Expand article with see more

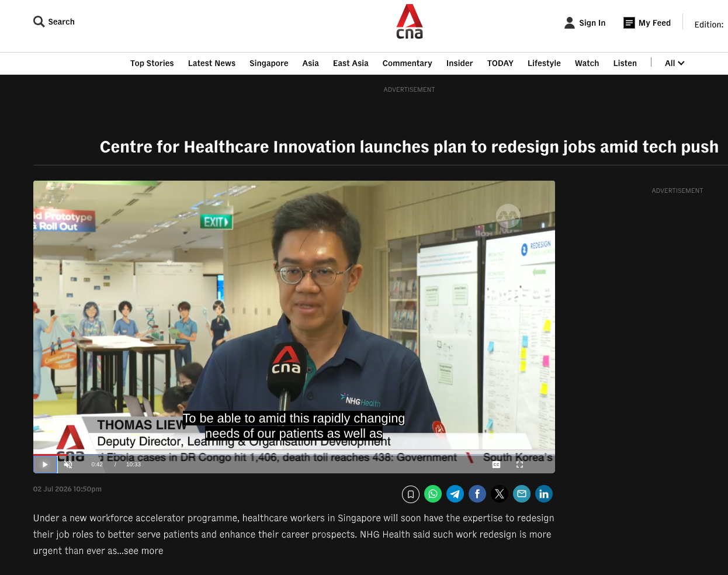tap(143, 550)
